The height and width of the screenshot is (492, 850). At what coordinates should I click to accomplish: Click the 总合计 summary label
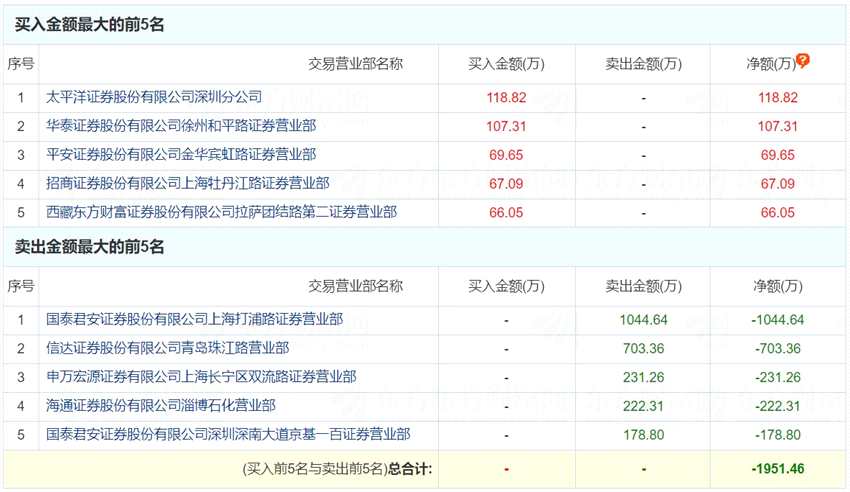410,469
